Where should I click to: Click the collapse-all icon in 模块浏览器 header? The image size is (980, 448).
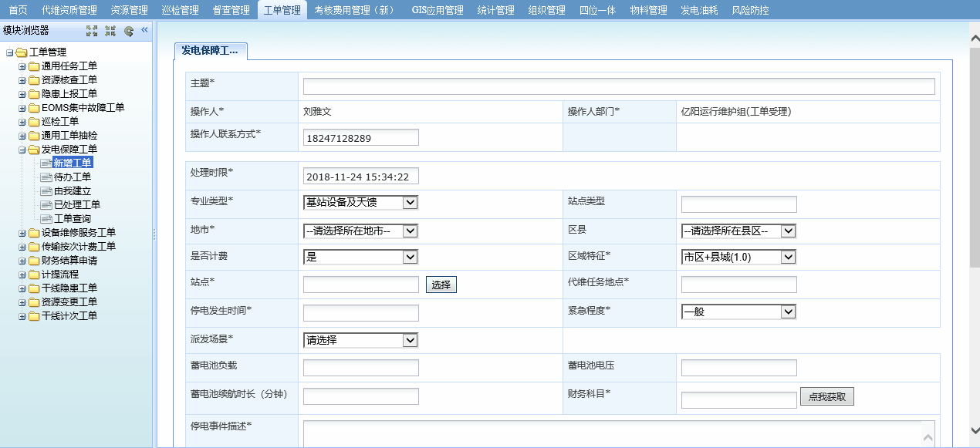110,31
